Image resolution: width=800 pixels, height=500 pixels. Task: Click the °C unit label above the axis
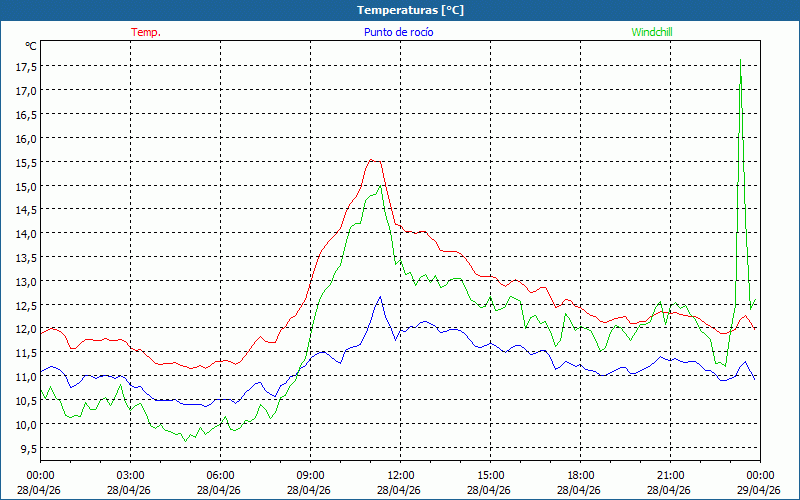pyautogui.click(x=31, y=46)
